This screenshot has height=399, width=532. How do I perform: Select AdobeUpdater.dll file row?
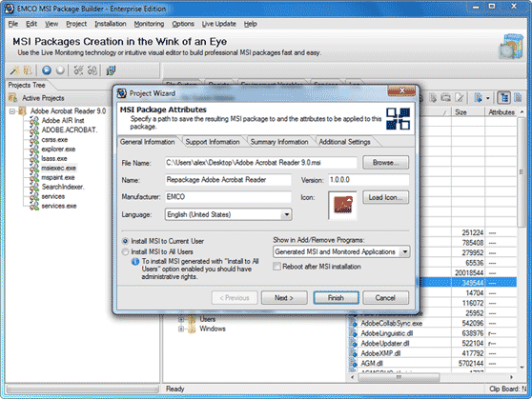(433, 344)
